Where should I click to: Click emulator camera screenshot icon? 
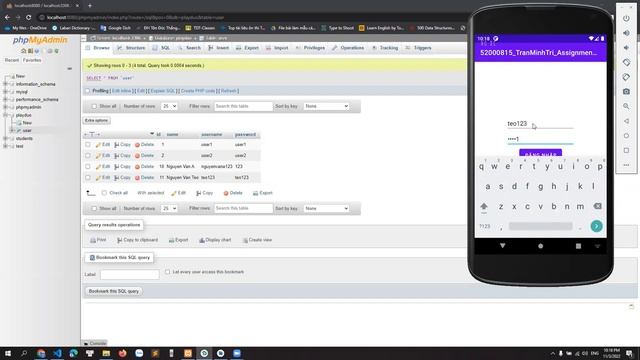click(626, 91)
